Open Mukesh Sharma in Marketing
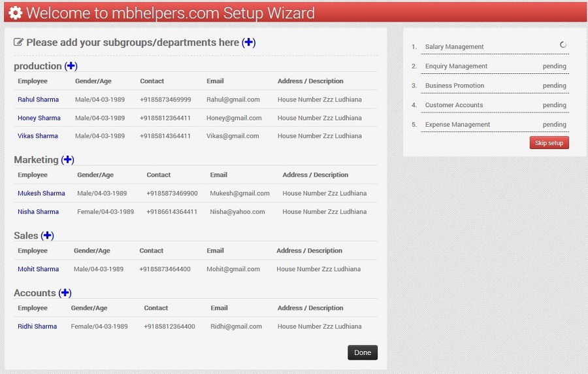Viewport: 588px width, 374px height. pyautogui.click(x=41, y=194)
